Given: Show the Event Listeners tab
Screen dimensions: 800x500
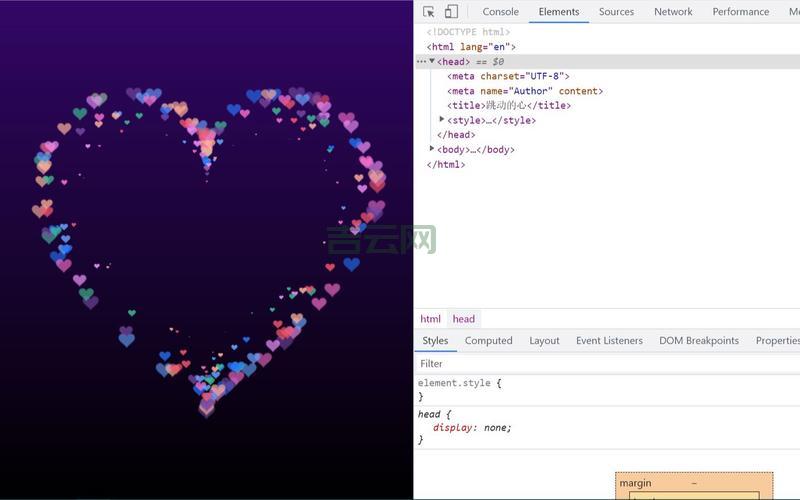Looking at the screenshot, I should click(609, 341).
